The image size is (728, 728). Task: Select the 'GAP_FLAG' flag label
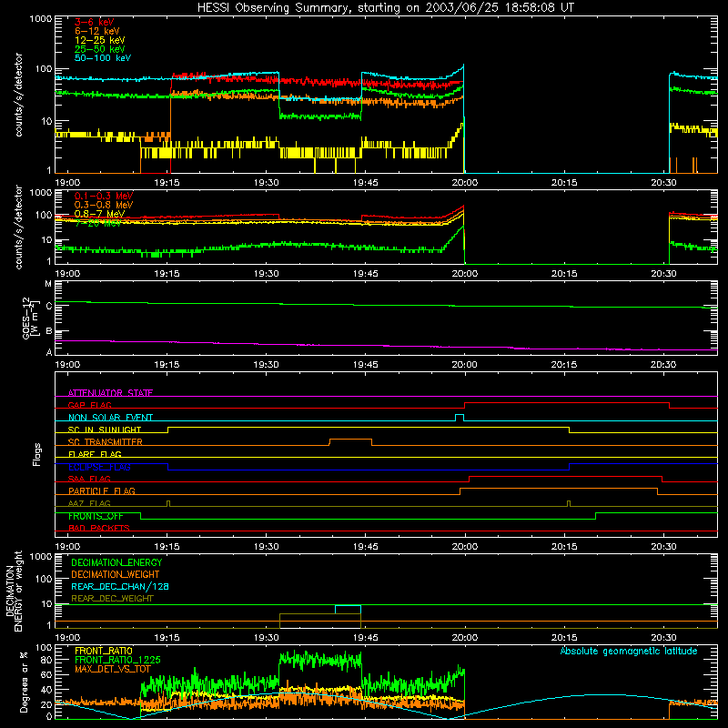click(x=89, y=405)
